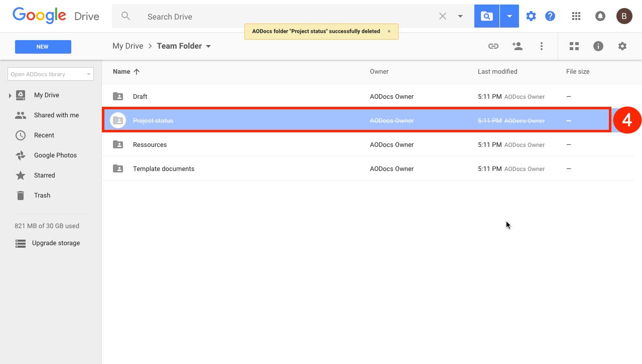Click the Ressources folder icon
The width and height of the screenshot is (642, 364).
point(118,144)
